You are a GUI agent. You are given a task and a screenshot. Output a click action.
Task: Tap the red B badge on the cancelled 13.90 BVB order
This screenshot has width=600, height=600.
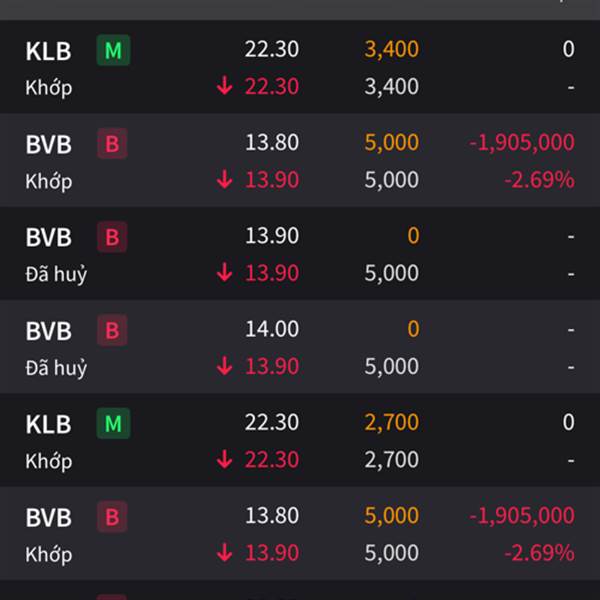tap(112, 237)
